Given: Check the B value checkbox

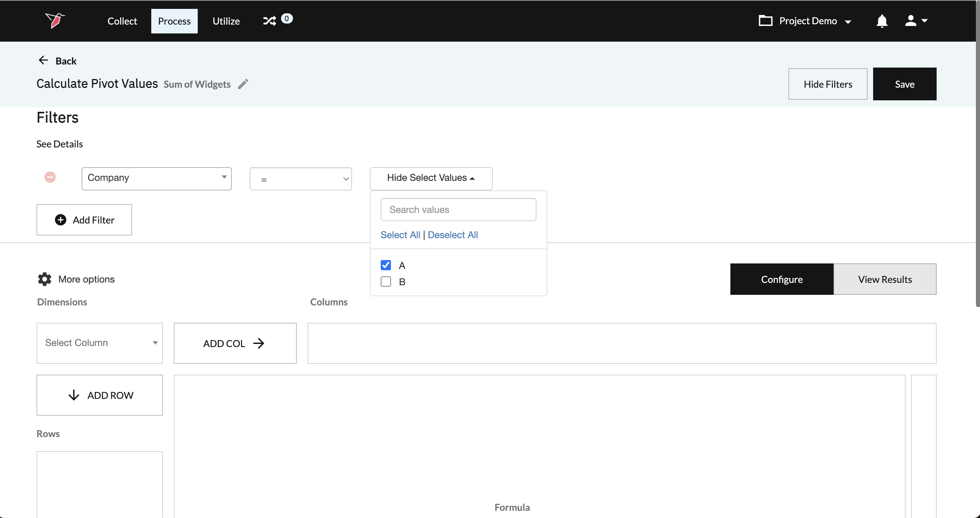Looking at the screenshot, I should click(x=386, y=282).
